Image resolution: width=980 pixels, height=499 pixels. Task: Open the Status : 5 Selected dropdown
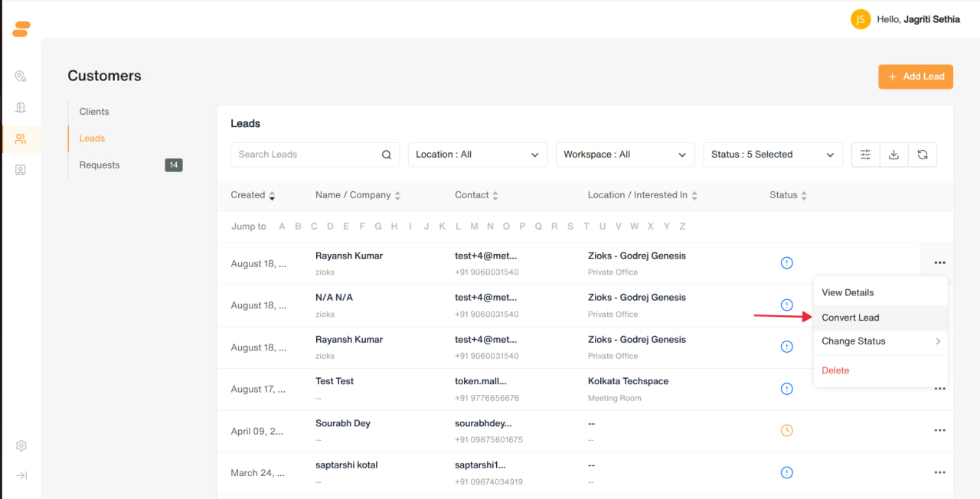[x=773, y=155]
